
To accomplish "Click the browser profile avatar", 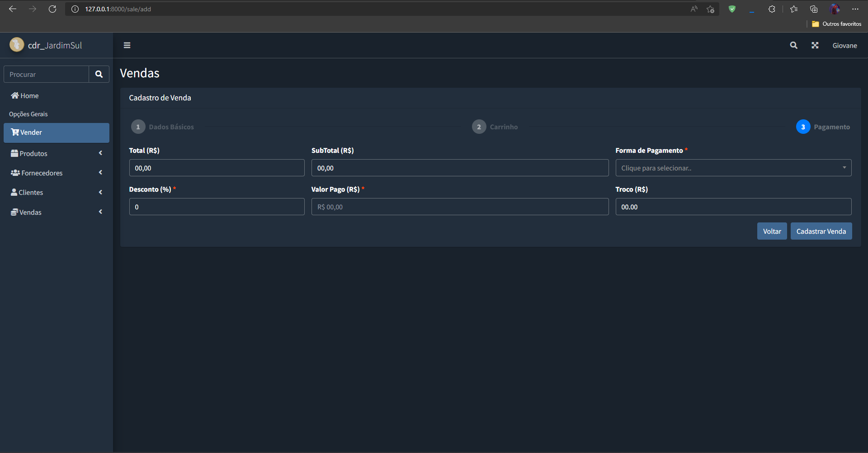I will [x=835, y=9].
